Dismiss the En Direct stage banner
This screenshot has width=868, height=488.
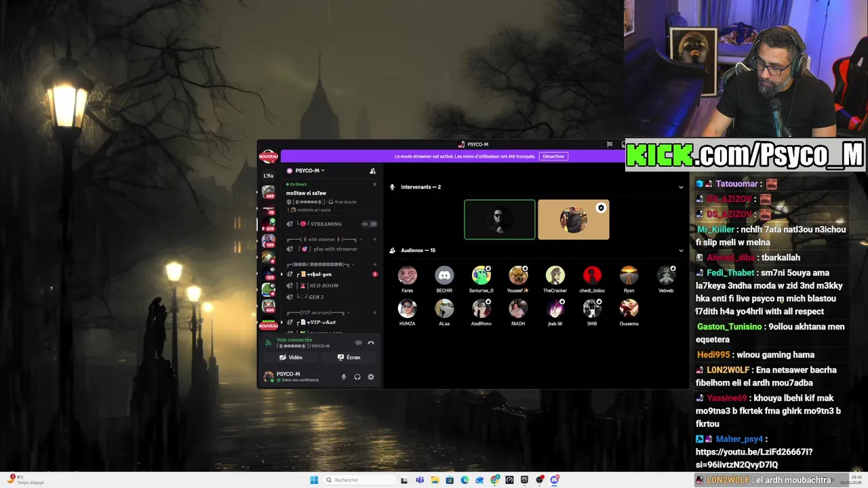tap(374, 184)
